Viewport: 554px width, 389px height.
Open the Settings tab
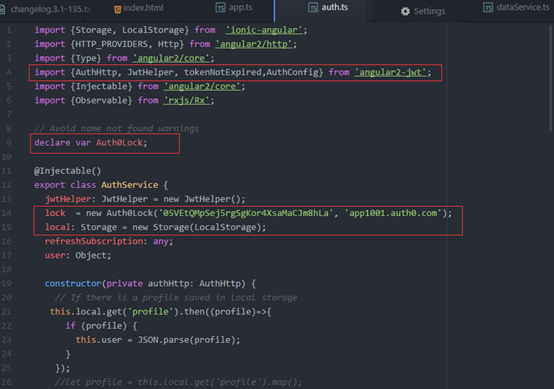pyautogui.click(x=423, y=11)
